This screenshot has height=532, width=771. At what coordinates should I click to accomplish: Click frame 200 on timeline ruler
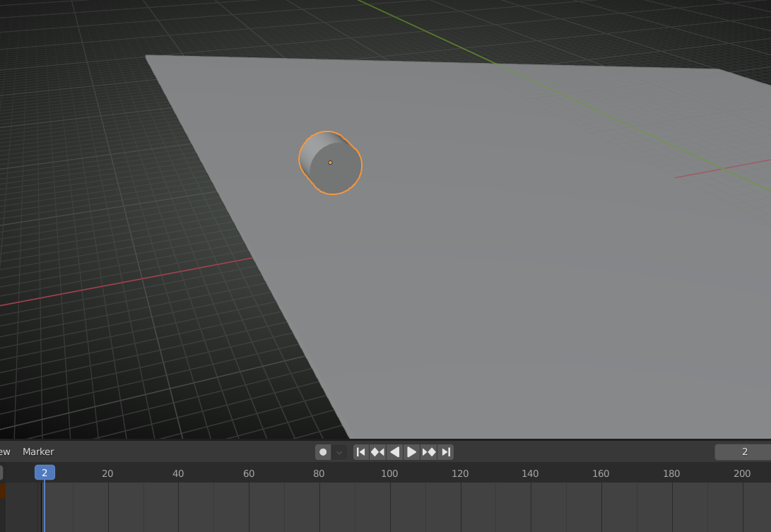coord(742,473)
